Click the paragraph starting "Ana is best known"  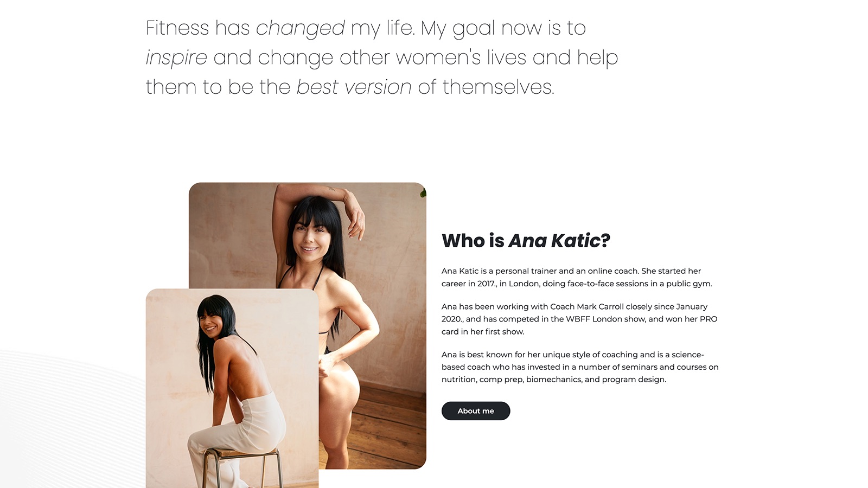580,367
